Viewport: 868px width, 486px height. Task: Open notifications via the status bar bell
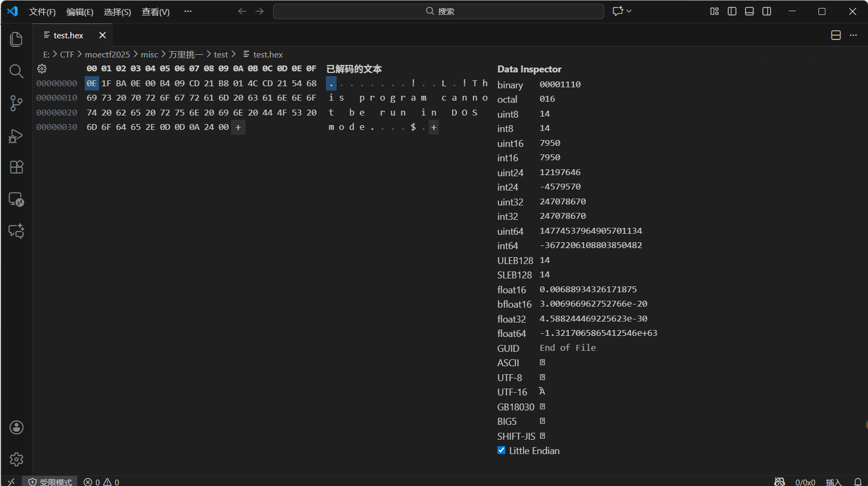point(857,481)
